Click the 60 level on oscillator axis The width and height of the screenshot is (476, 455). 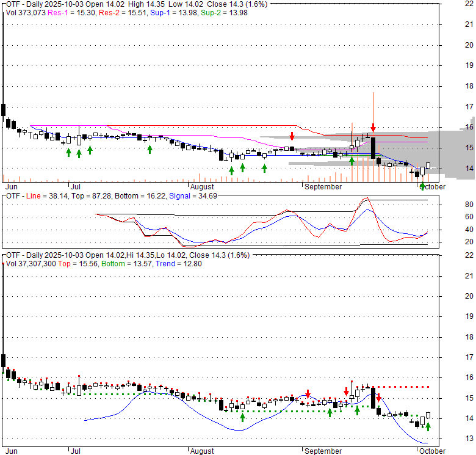(x=469, y=217)
